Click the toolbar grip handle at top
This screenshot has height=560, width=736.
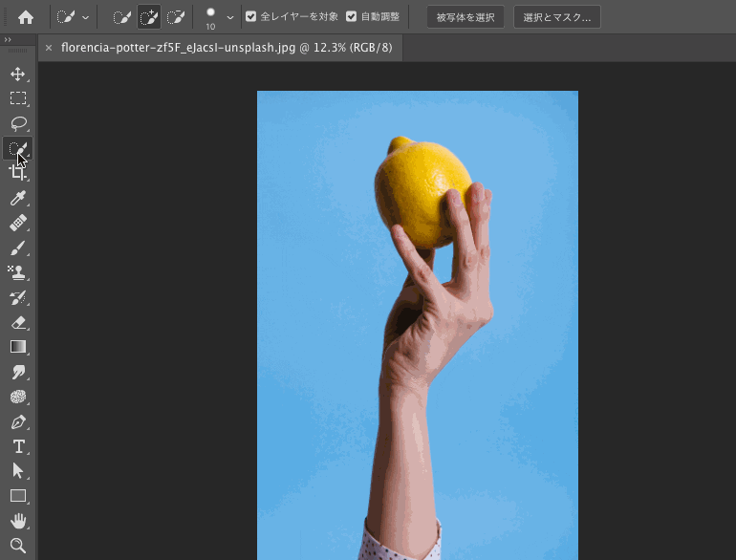pos(18,51)
